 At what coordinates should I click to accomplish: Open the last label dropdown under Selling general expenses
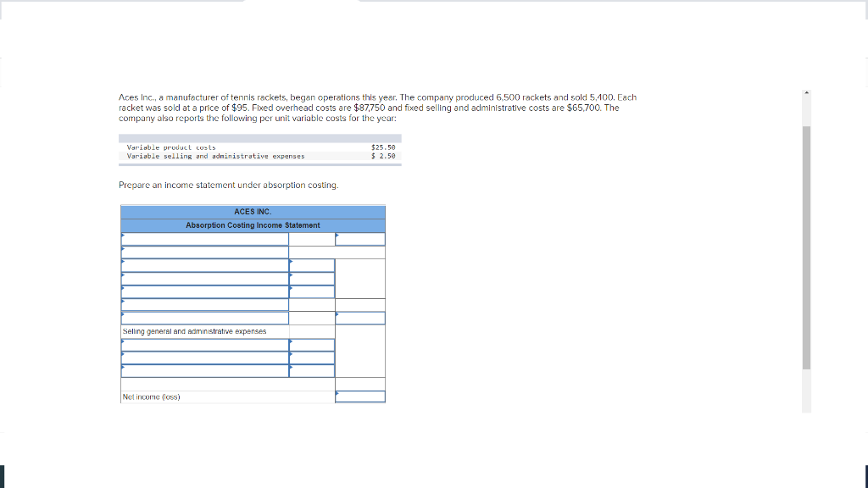pos(205,371)
